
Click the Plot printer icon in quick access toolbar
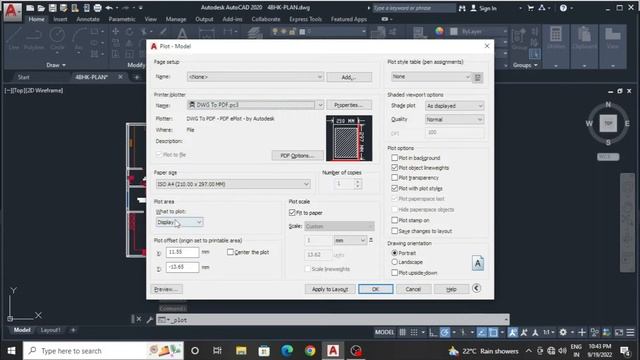(x=98, y=8)
